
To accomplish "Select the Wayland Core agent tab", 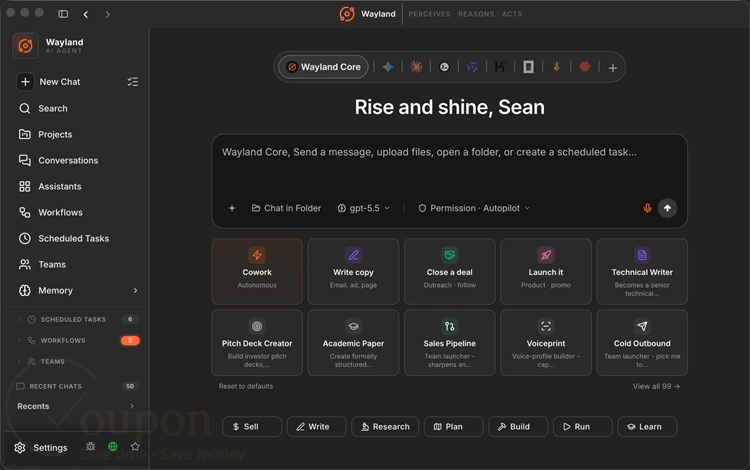I will [323, 67].
